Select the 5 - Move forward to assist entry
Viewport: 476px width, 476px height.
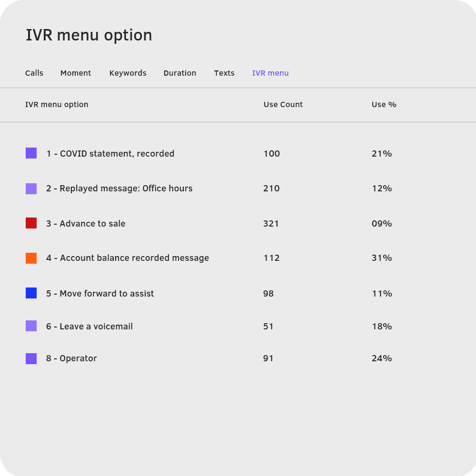100,293
